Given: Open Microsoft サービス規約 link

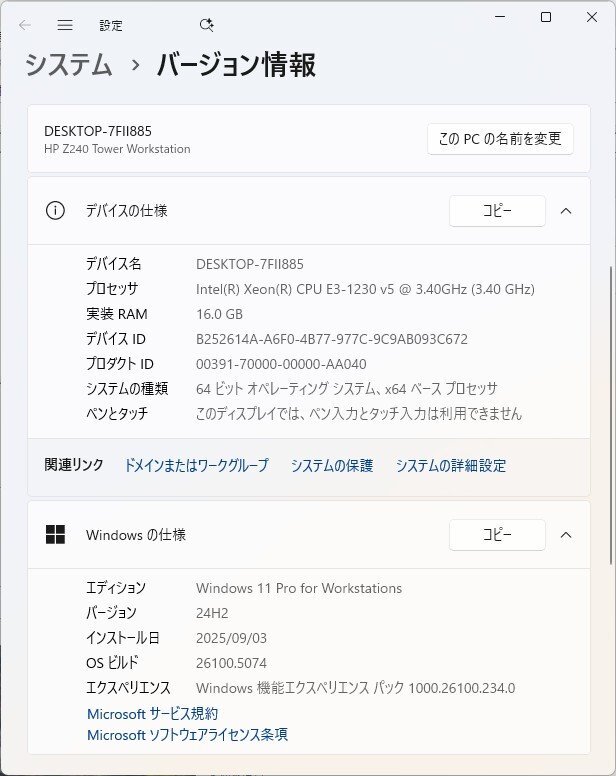Looking at the screenshot, I should (152, 714).
